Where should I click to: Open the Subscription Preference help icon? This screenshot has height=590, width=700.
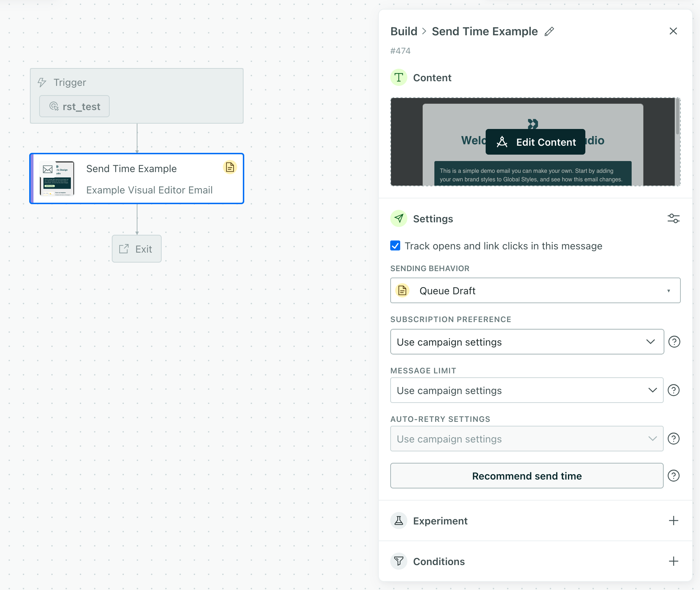(x=674, y=342)
